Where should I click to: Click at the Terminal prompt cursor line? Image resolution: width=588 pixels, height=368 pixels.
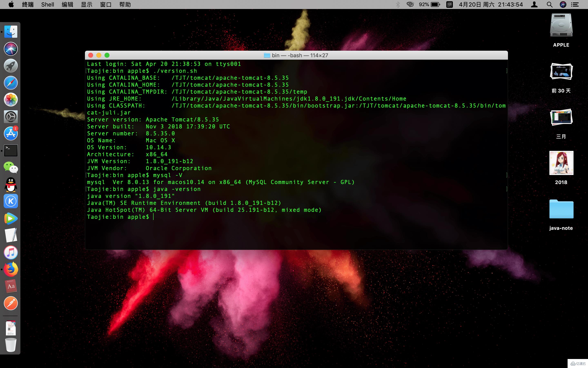(x=120, y=217)
